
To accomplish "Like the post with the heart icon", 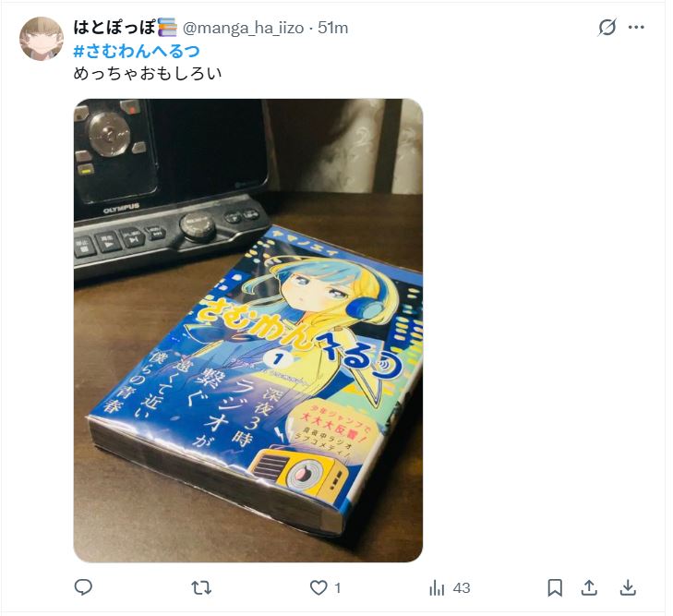I will 318,587.
